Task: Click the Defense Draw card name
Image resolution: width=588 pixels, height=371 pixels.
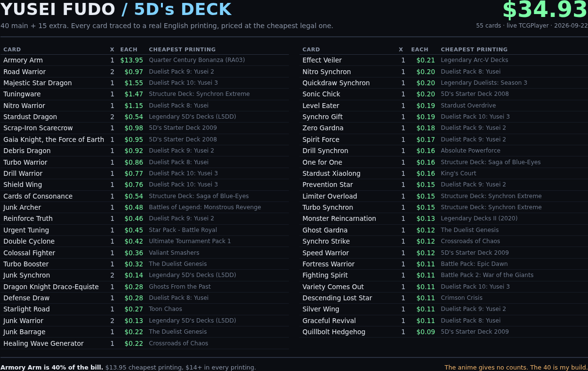Action: [x=26, y=298]
